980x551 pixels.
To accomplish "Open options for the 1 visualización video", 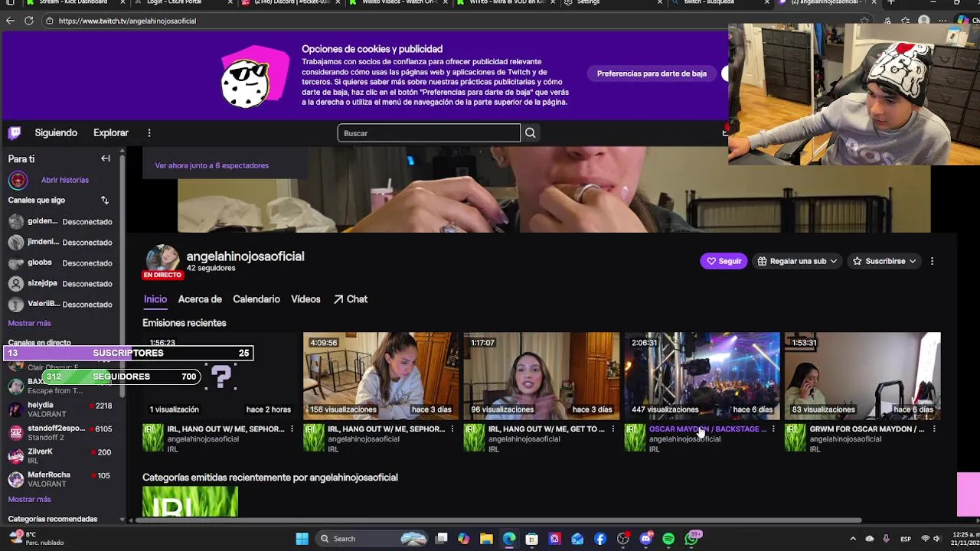I will click(292, 429).
